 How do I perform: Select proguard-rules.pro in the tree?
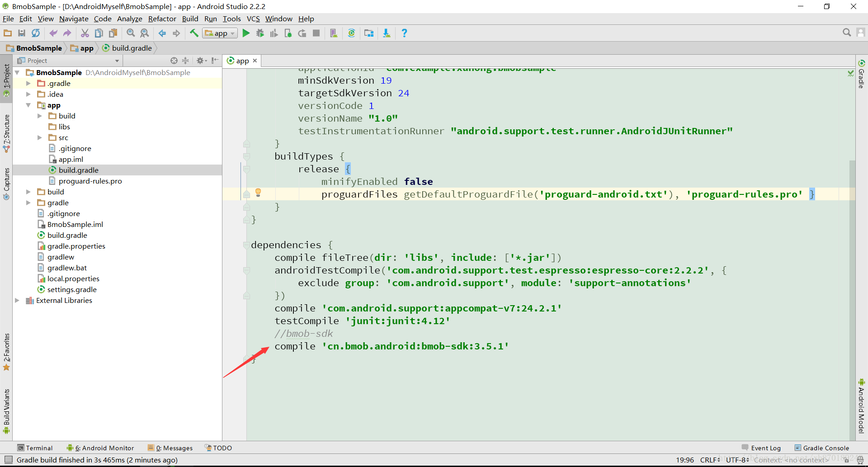90,181
